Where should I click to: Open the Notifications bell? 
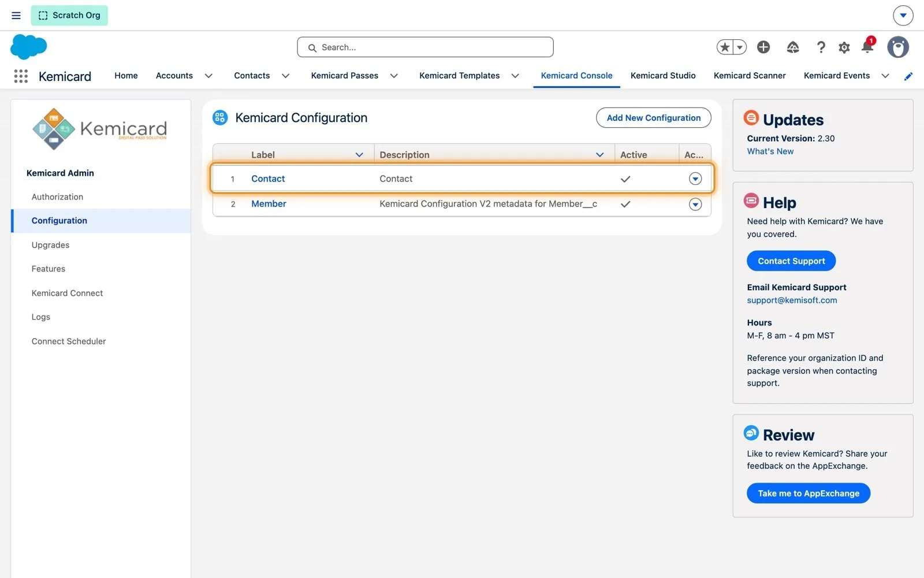(867, 46)
